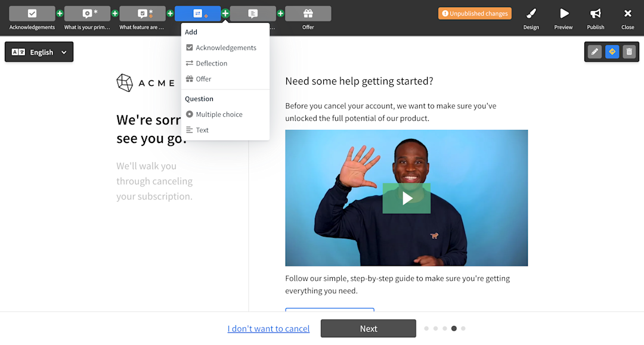Launch Preview with the play icon
Image resolution: width=644 pixels, height=345 pixels.
point(563,18)
